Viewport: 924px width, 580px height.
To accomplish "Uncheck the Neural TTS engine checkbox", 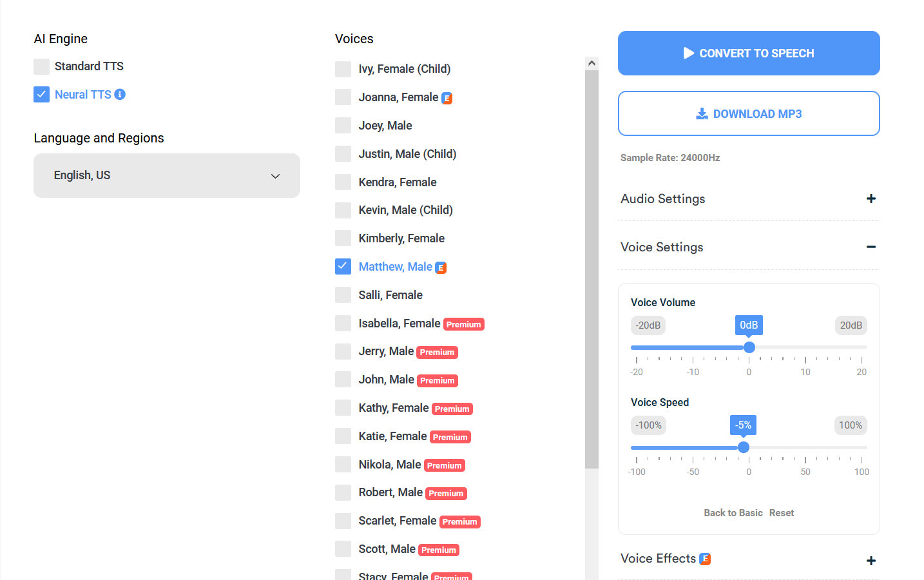I will [x=42, y=95].
